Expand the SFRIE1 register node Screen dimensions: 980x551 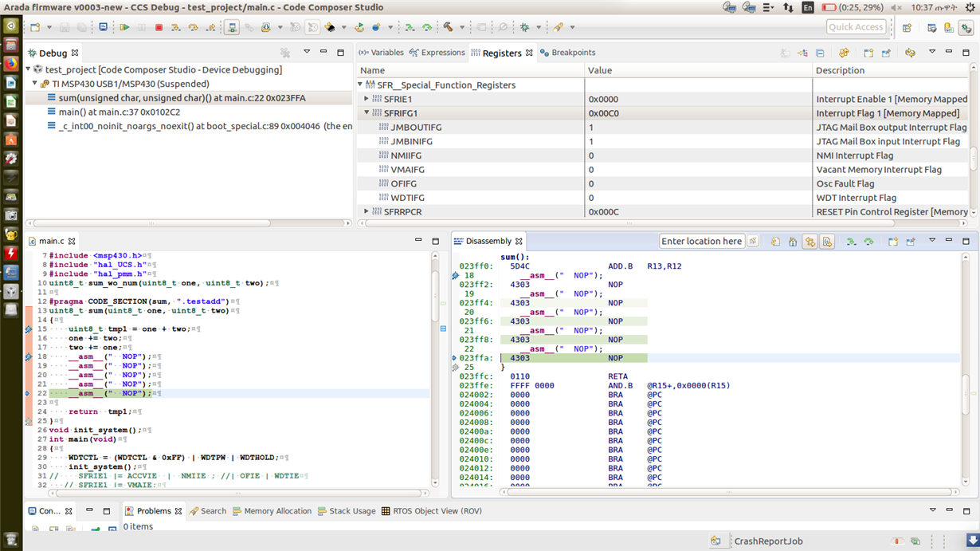pyautogui.click(x=367, y=100)
